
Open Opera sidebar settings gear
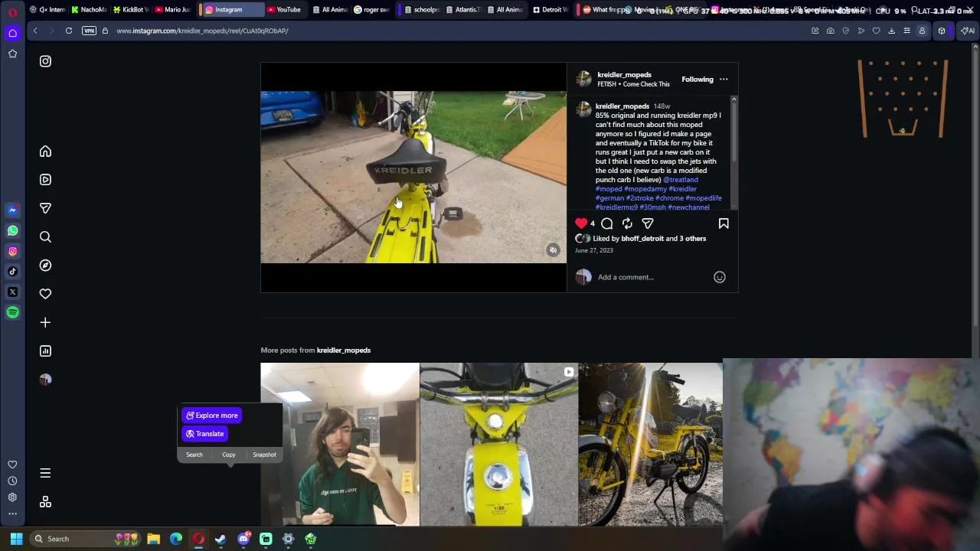click(x=12, y=497)
